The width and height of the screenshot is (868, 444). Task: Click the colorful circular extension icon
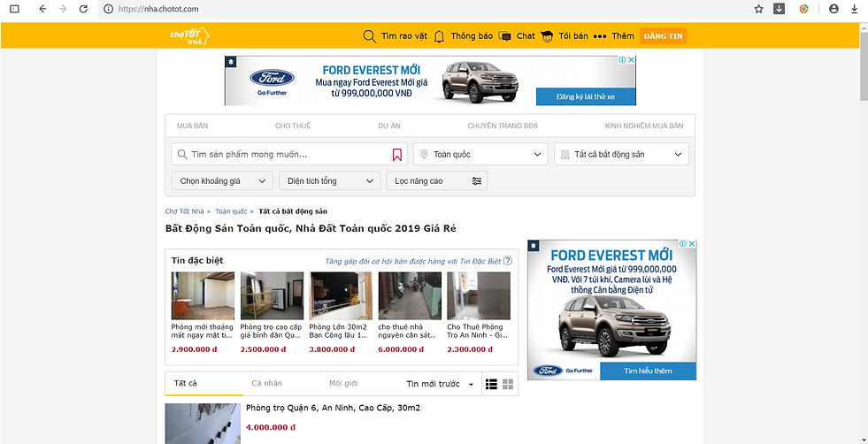click(x=803, y=9)
